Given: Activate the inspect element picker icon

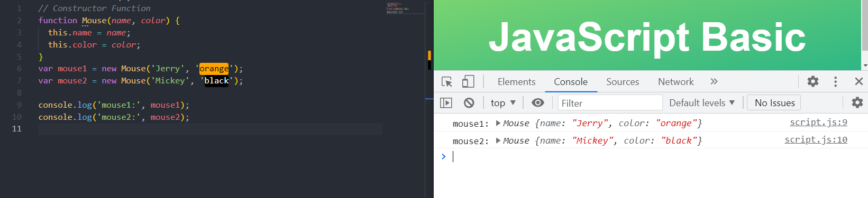Looking at the screenshot, I should pos(447,82).
